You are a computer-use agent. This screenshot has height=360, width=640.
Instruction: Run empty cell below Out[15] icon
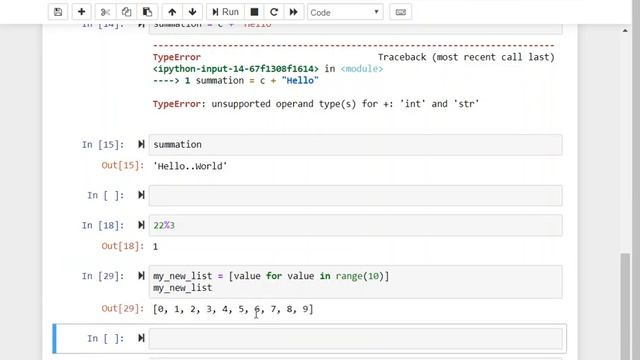click(x=141, y=195)
